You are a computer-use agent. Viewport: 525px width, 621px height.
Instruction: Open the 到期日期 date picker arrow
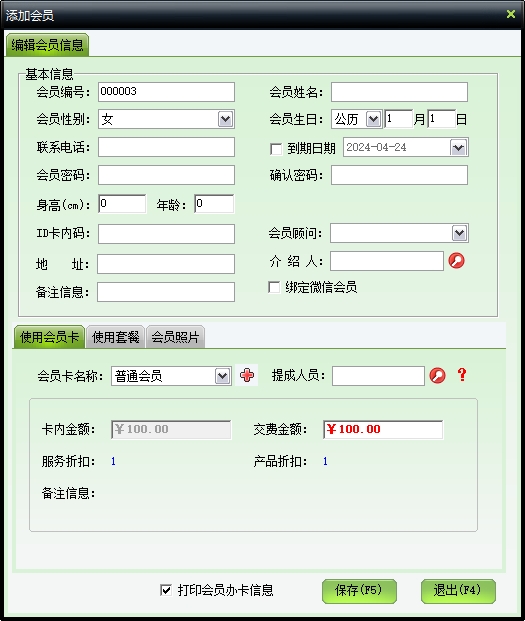458,148
